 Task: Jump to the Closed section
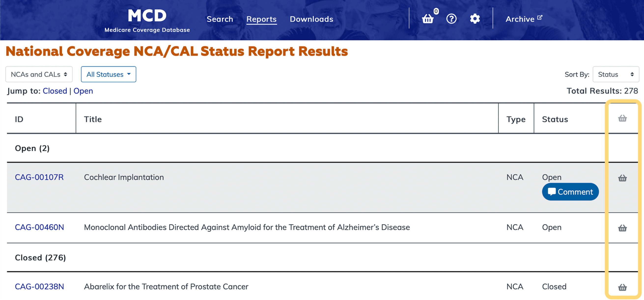(55, 91)
